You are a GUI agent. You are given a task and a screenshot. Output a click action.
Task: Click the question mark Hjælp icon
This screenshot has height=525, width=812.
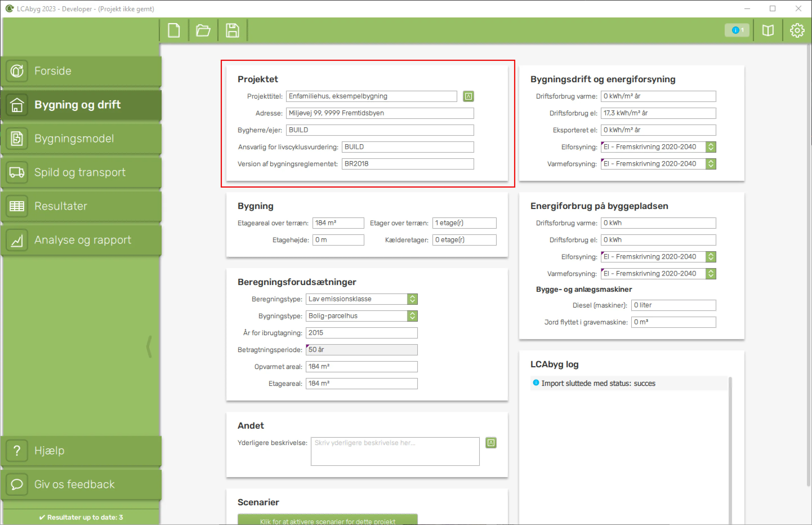click(17, 451)
